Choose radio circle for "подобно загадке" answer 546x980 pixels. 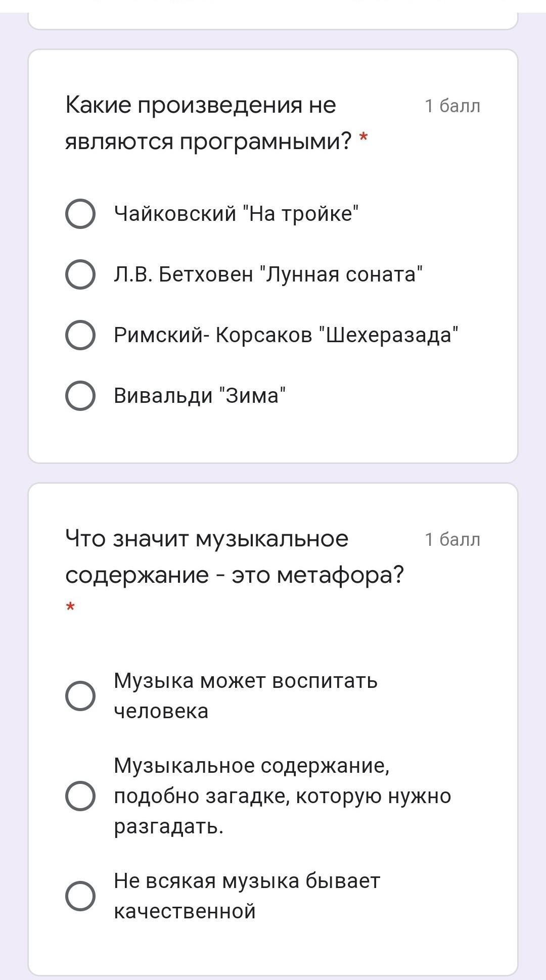pyautogui.click(x=80, y=796)
